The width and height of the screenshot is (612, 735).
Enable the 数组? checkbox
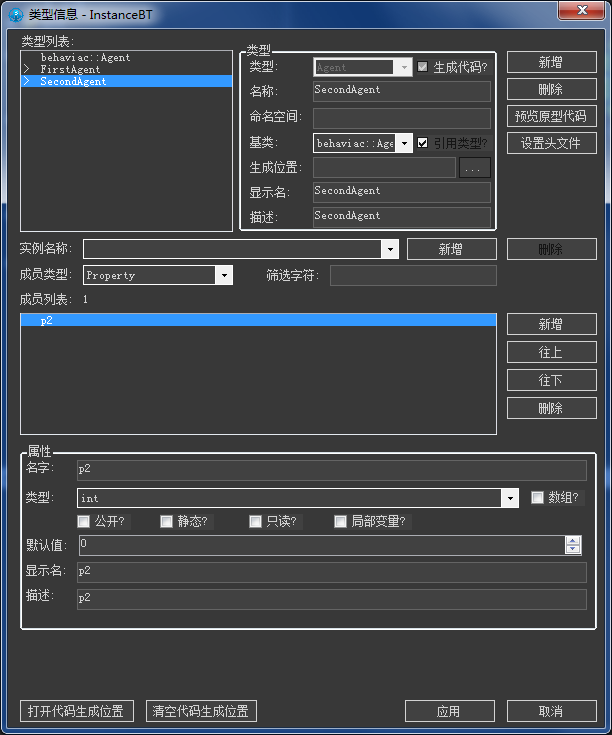coord(537,497)
